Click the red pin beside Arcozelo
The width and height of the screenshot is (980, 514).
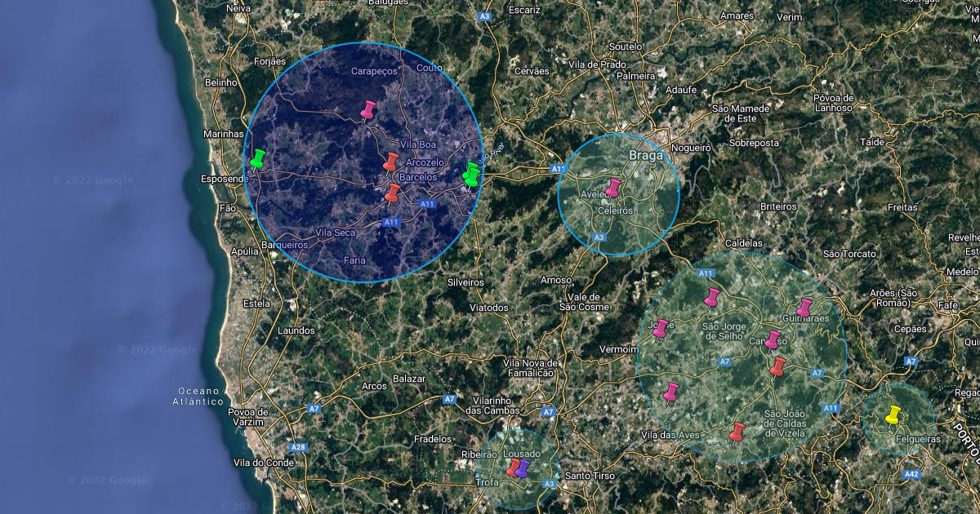pos(391,162)
